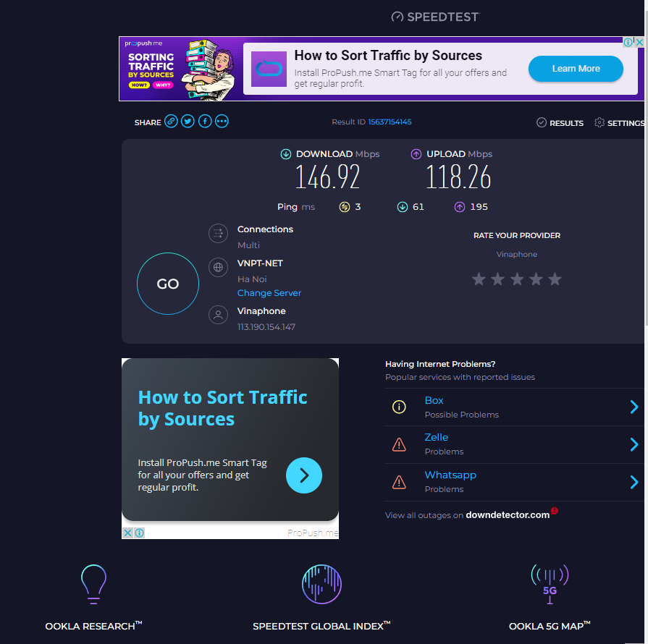Click the idle ping latency icon
Viewport: 648px width, 644px height.
345,207
